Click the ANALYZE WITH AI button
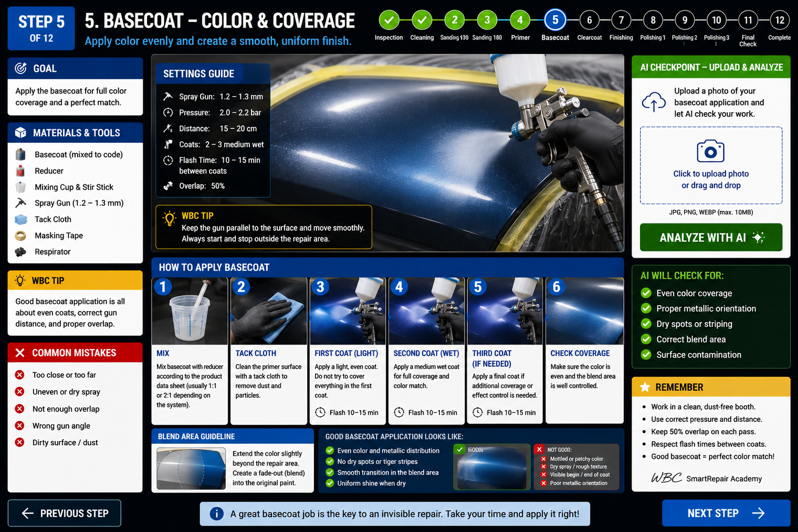The width and height of the screenshot is (798, 532). click(711, 237)
